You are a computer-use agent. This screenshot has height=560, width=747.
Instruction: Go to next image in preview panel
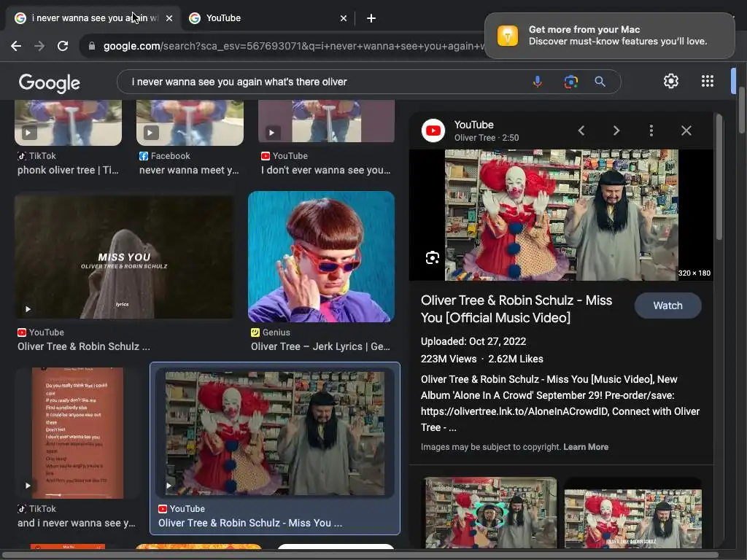pyautogui.click(x=616, y=131)
